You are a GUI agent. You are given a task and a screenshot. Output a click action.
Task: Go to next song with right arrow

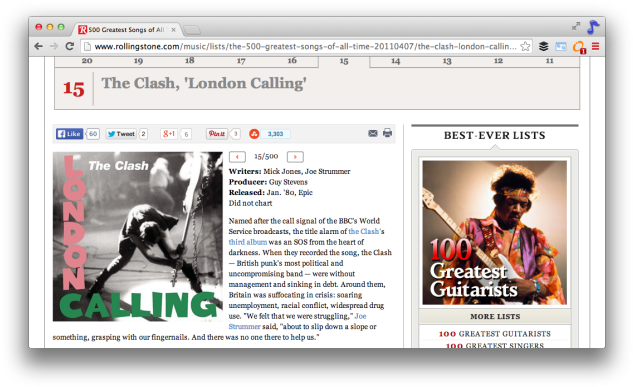295,157
